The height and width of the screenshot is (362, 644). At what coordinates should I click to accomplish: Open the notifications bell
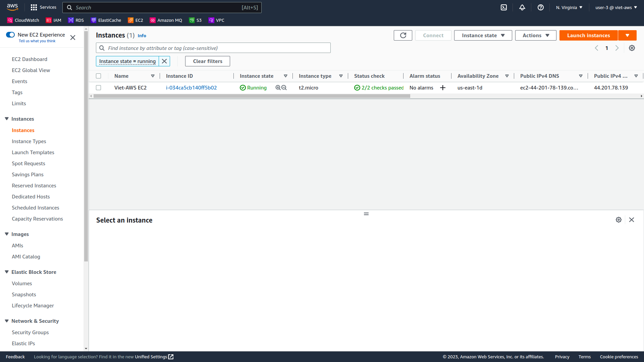[x=522, y=7]
